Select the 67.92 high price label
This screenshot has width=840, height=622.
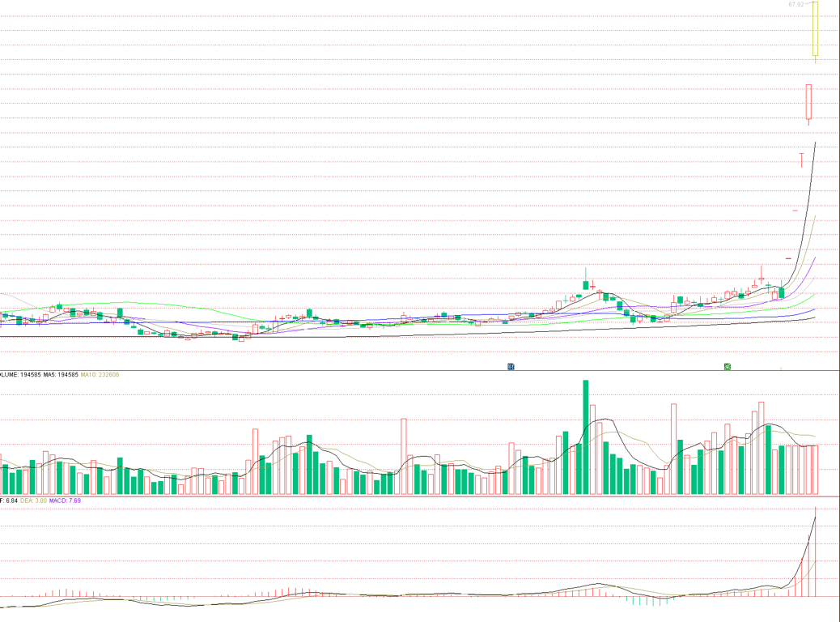click(x=796, y=4)
